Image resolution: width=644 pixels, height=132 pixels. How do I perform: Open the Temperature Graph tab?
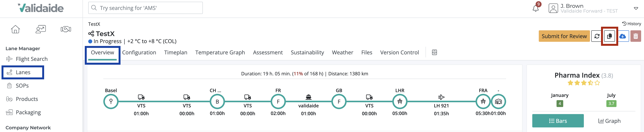[x=220, y=52]
